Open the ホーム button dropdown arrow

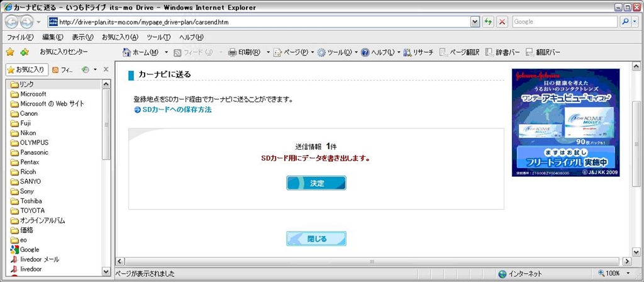(166, 52)
